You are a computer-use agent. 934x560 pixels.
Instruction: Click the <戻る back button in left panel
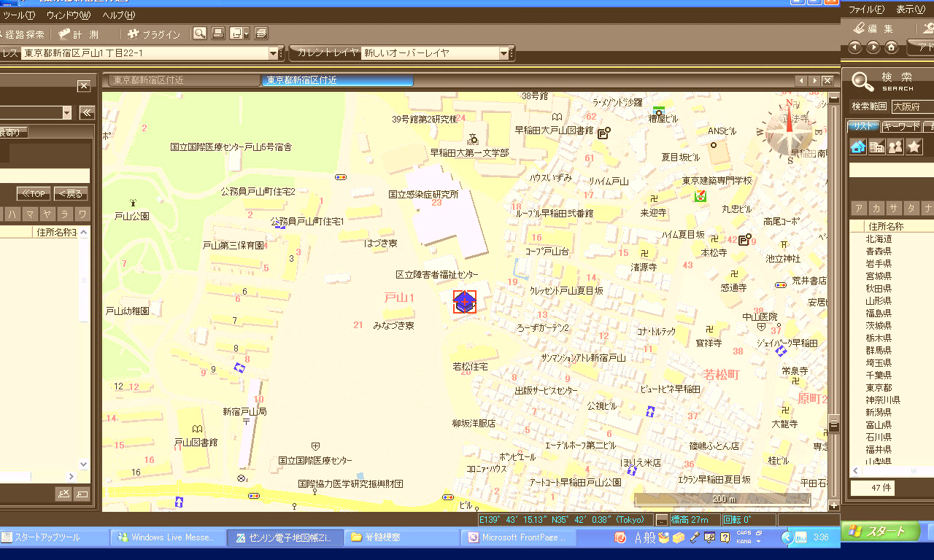pos(72,194)
